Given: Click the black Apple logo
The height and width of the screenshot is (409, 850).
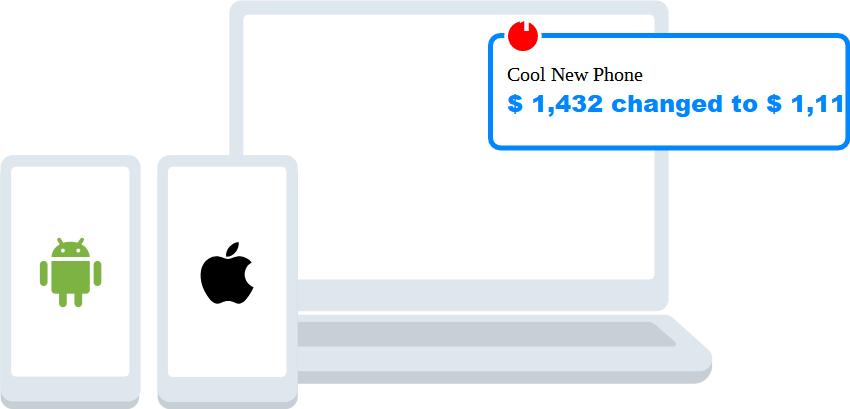Looking at the screenshot, I should [227, 273].
